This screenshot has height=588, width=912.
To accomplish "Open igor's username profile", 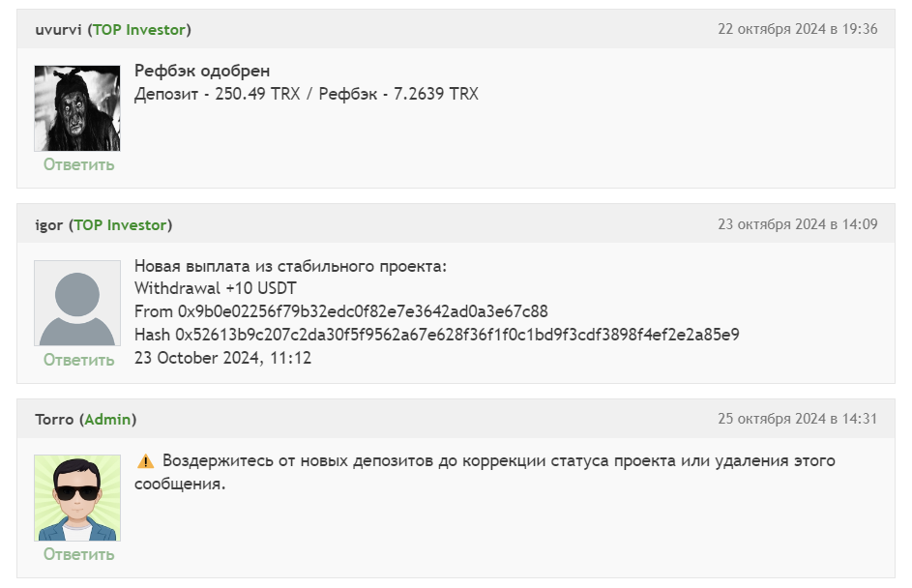I will click(45, 223).
